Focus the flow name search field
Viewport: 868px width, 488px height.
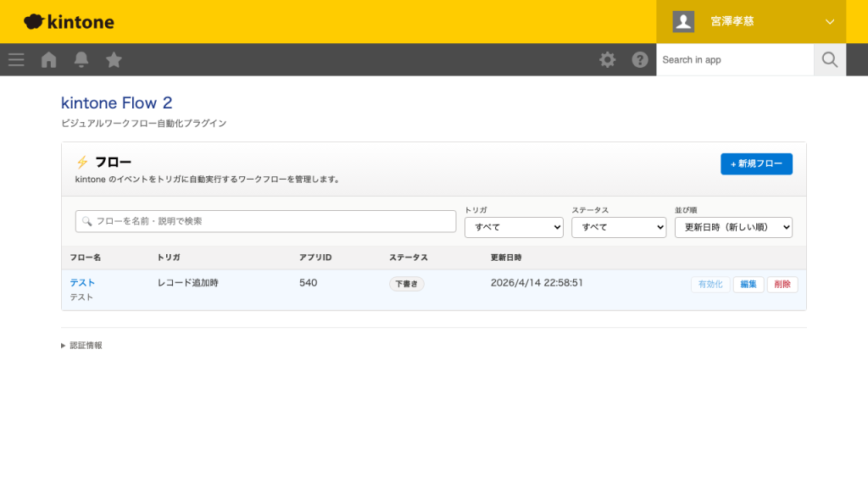coord(265,221)
